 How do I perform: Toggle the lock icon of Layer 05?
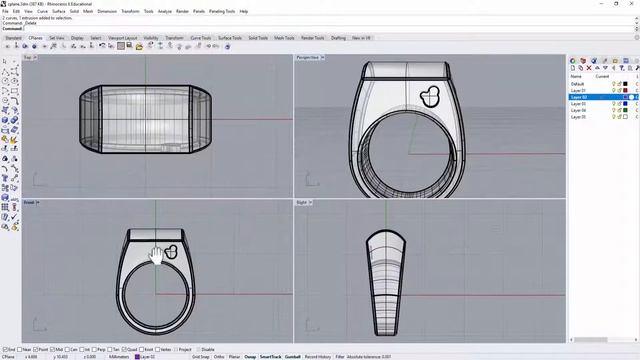619,117
